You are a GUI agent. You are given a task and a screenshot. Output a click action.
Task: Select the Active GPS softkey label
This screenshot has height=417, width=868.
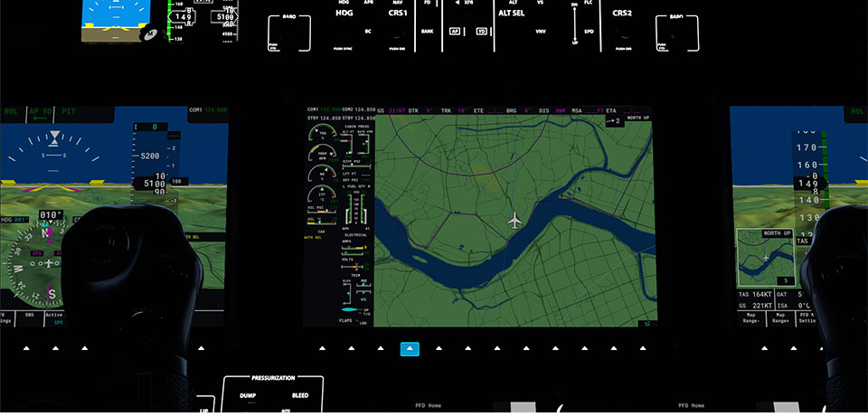click(56, 318)
